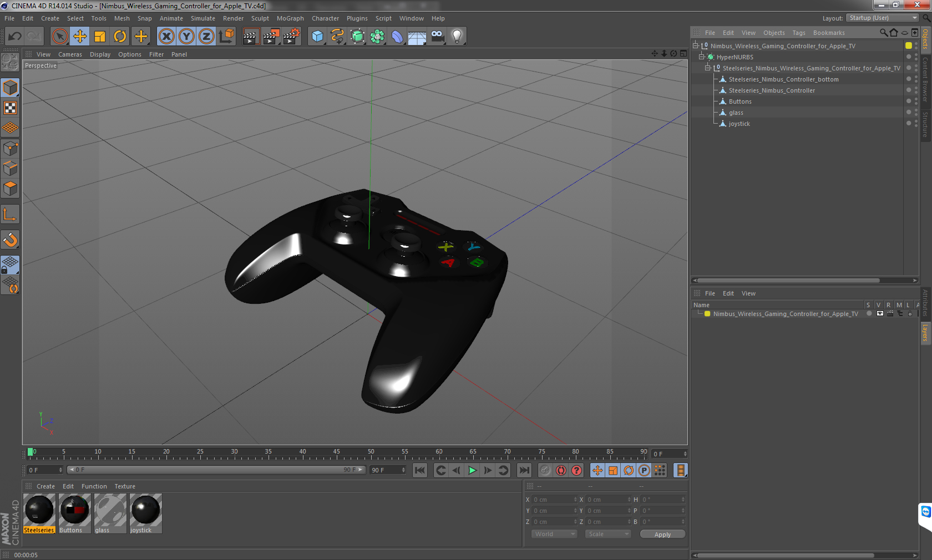932x560 pixels.
Task: Click Object Manager horizontal scrollbar
Action: [788, 280]
